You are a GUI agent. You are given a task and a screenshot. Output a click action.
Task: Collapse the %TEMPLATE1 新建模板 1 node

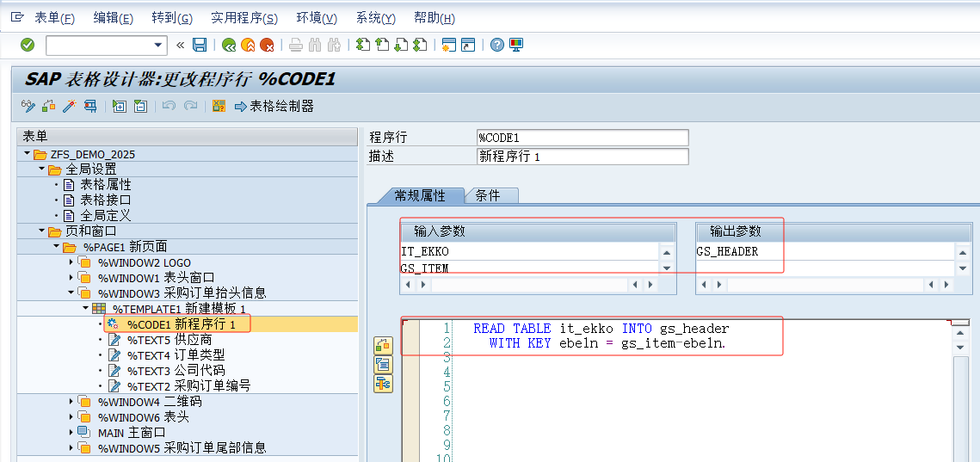pyautogui.click(x=85, y=309)
